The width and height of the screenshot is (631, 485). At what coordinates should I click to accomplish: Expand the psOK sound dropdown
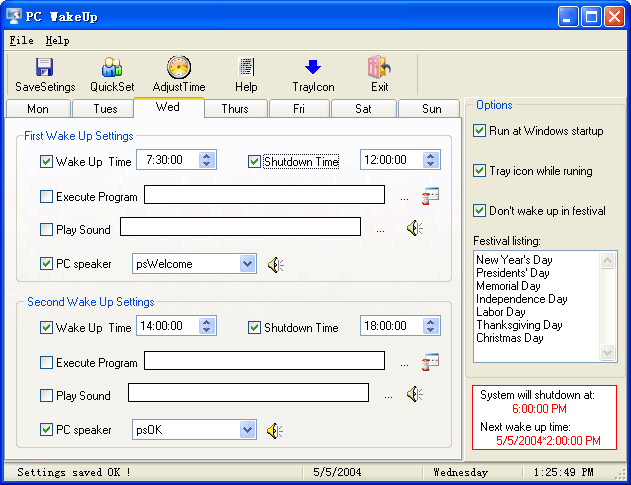247,430
